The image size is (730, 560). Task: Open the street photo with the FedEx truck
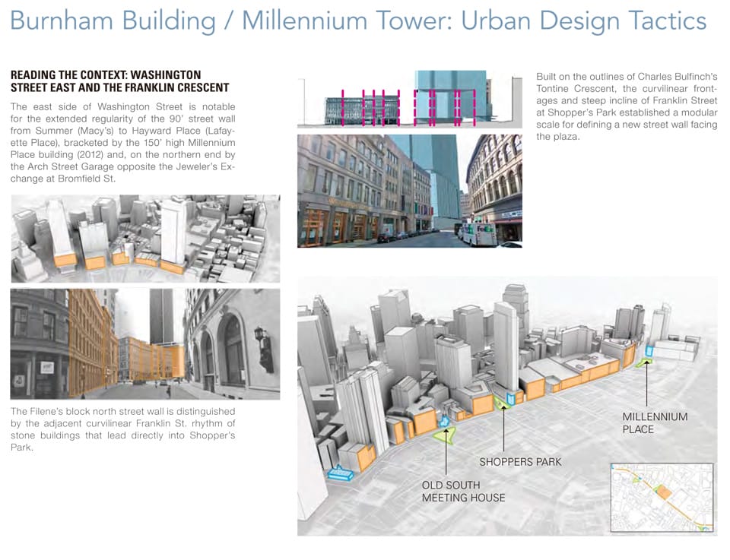tap(410, 191)
